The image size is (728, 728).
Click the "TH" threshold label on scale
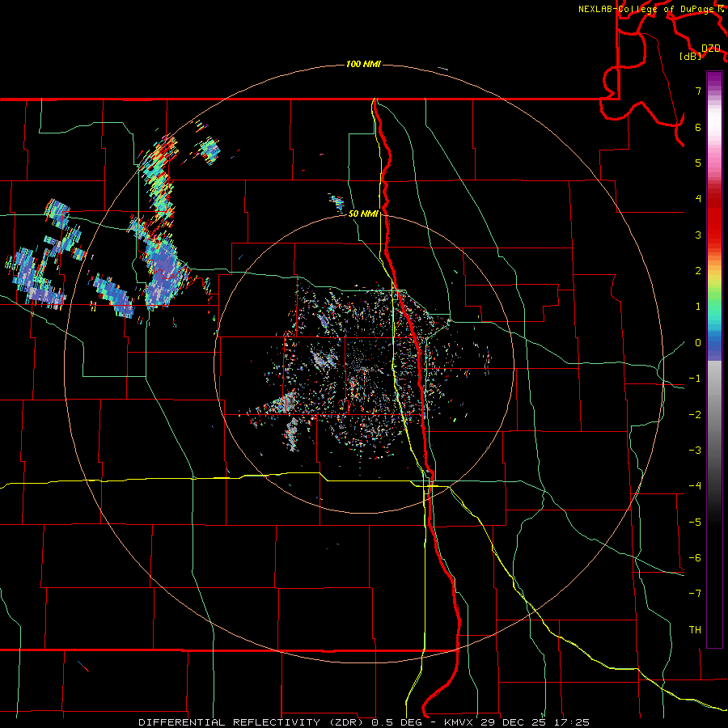(695, 630)
